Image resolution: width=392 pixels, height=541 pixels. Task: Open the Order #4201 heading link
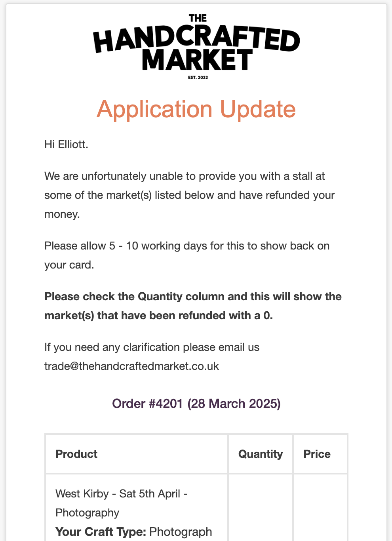pos(196,404)
